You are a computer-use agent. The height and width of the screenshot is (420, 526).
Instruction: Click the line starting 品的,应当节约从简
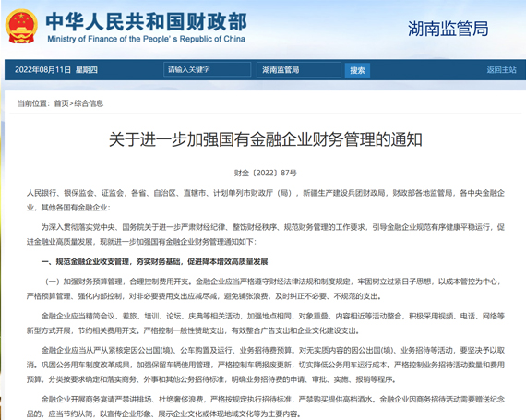coord(163,414)
